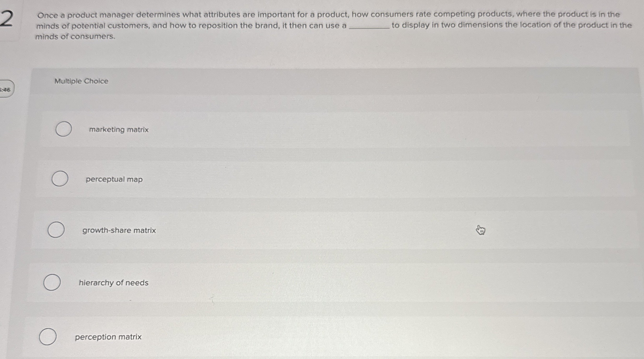The width and height of the screenshot is (644, 359).
Task: Click the 'marketing matrix' answer label text
Action: click(x=119, y=130)
